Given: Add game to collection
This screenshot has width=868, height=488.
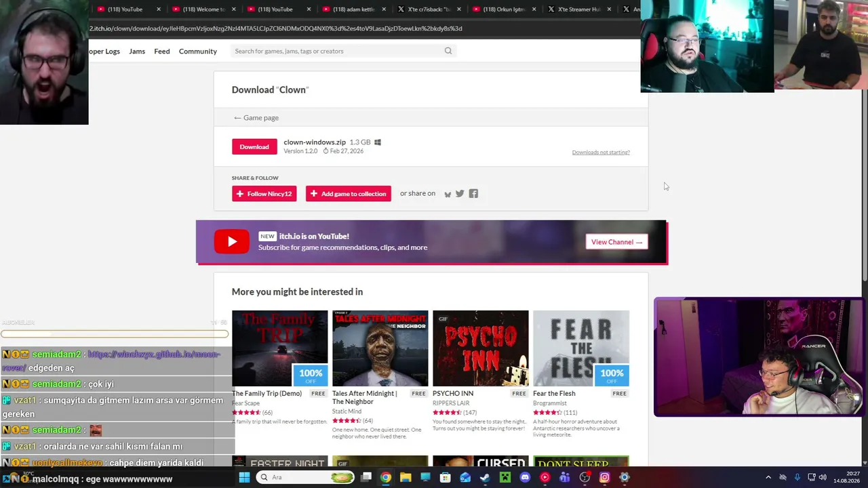Looking at the screenshot, I should pyautogui.click(x=349, y=194).
